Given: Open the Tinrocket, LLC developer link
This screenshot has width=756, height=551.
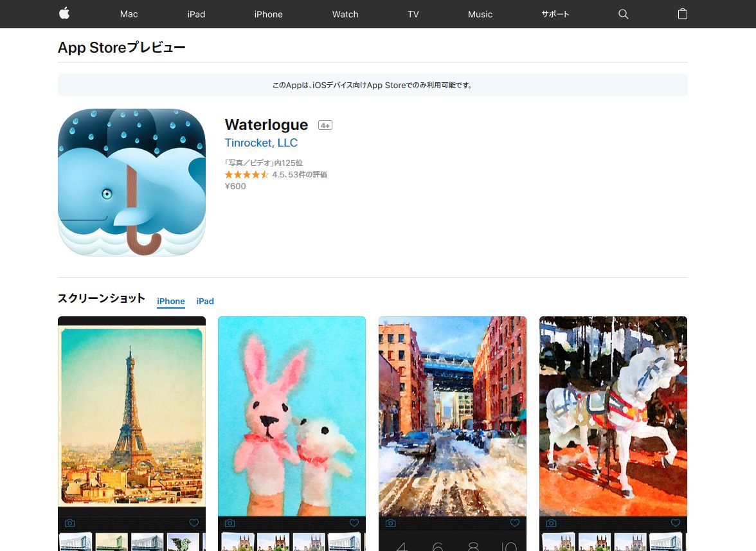Looking at the screenshot, I should click(x=261, y=143).
